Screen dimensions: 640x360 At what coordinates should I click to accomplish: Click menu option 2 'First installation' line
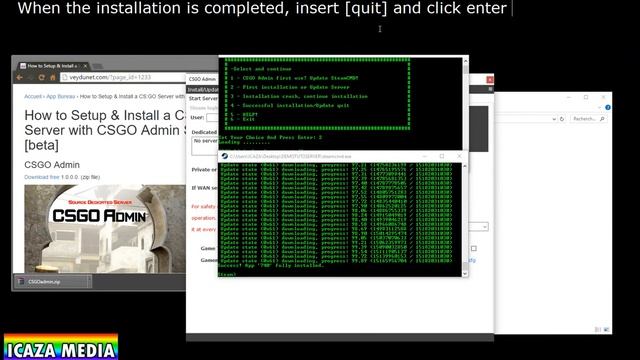[290, 87]
